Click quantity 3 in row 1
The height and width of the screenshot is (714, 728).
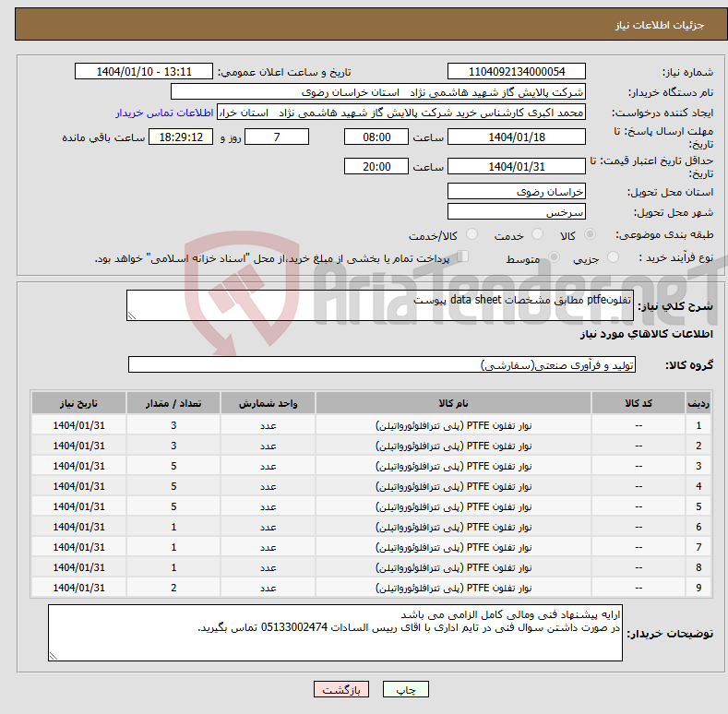coord(173,425)
